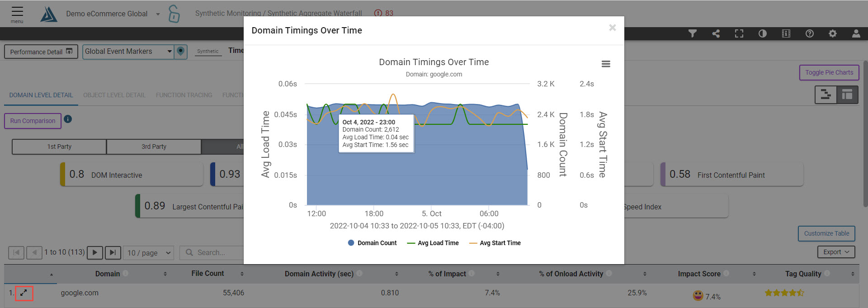Open the 10 / page size dropdown
This screenshot has height=308, width=868.
coord(149,253)
